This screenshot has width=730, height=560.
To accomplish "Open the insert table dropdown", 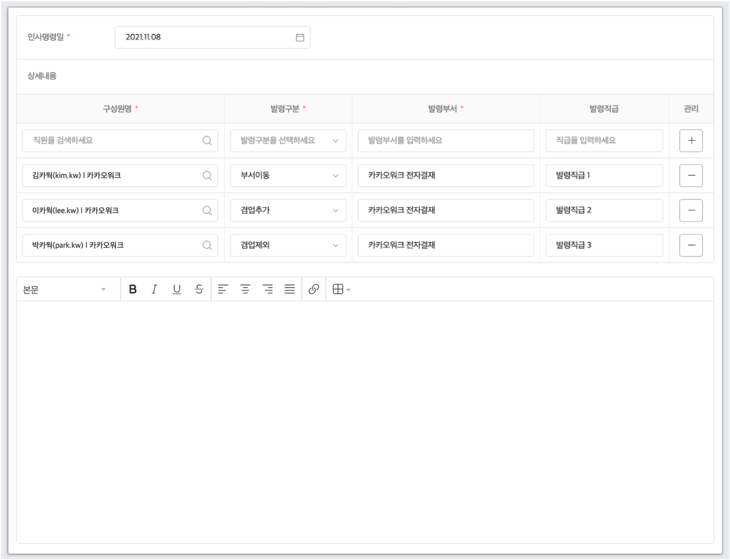I will pos(342,289).
